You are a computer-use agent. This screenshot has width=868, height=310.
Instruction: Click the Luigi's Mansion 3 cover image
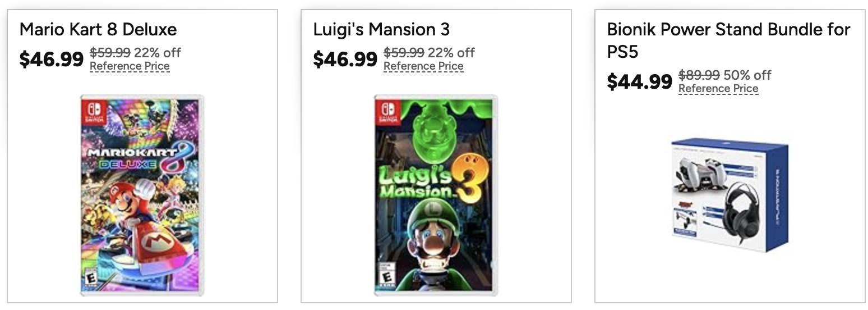(x=436, y=195)
